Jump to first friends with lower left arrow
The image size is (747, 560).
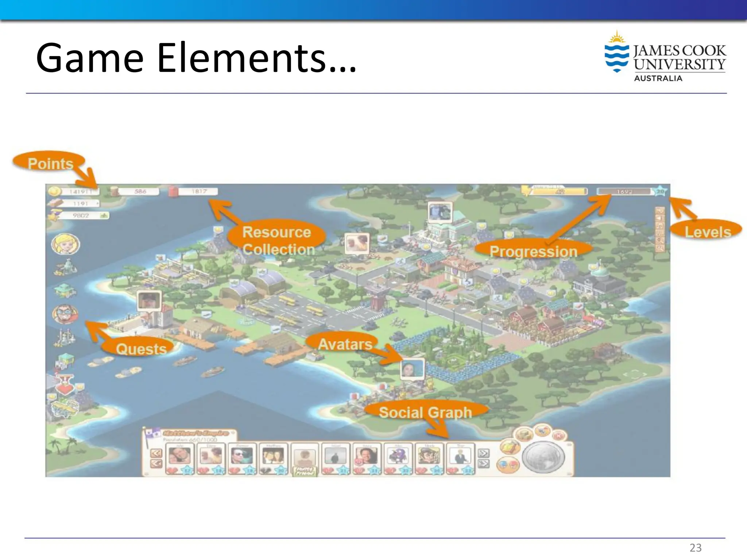coord(156,463)
